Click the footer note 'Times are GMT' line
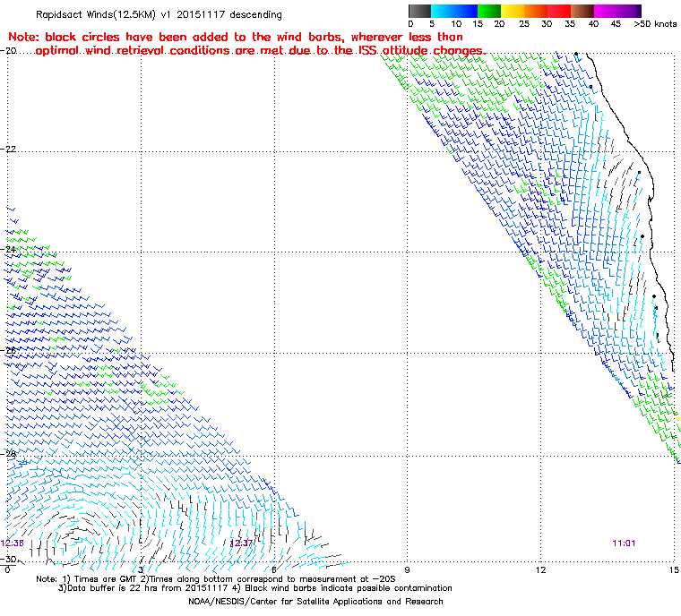Viewport: 681px width, 616px height. [x=216, y=579]
